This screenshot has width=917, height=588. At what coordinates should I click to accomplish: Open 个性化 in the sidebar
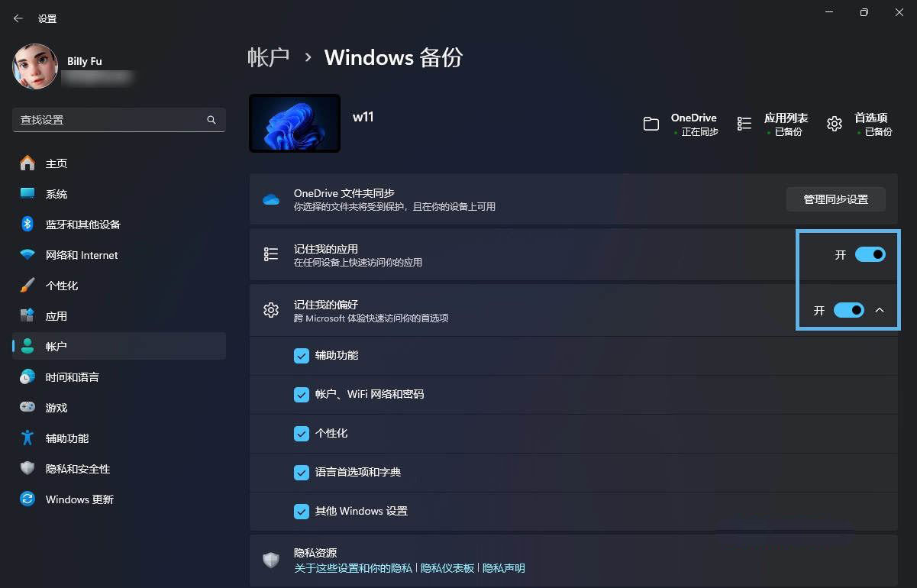pyautogui.click(x=61, y=286)
